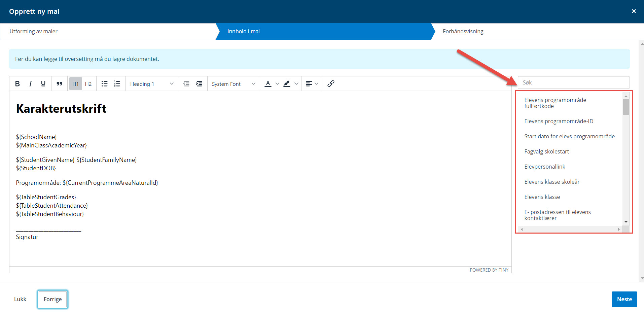Click the Neste button
Viewport: 644px width, 313px height.
coord(624,299)
